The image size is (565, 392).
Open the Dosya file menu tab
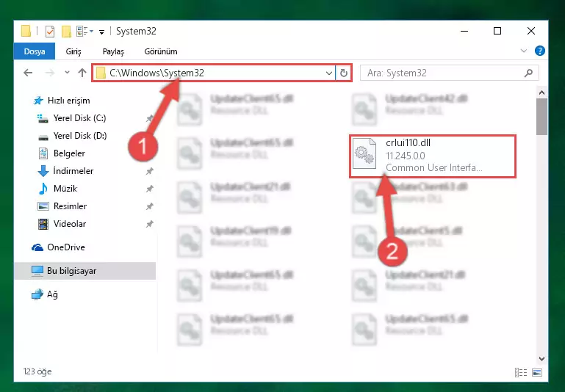coord(35,51)
